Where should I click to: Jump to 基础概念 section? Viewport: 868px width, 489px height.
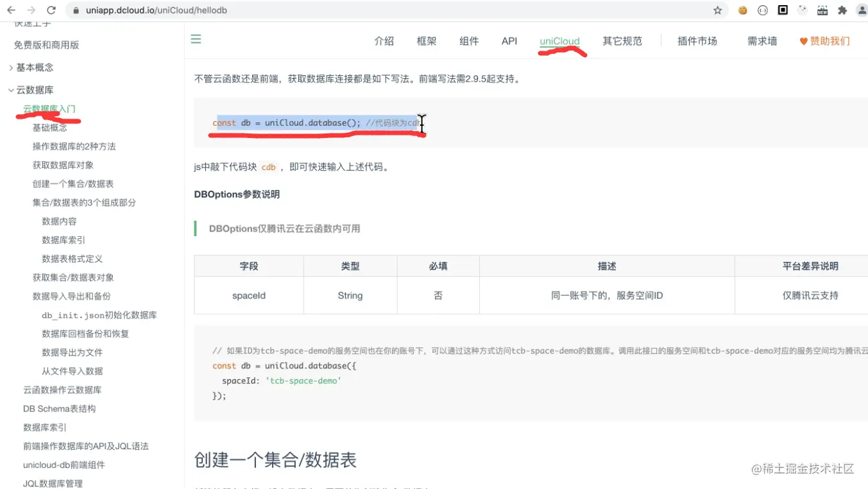tap(50, 128)
